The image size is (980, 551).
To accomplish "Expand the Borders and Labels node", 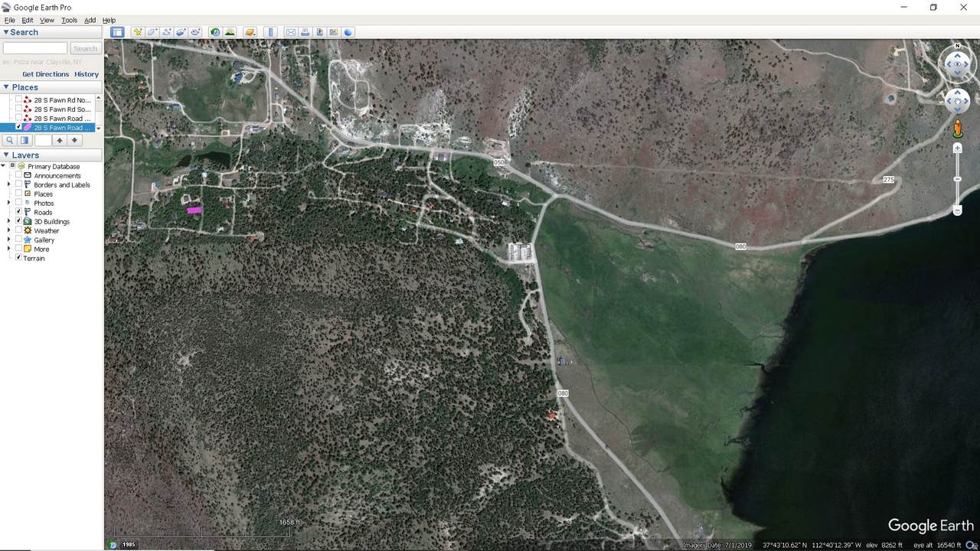I will point(9,185).
